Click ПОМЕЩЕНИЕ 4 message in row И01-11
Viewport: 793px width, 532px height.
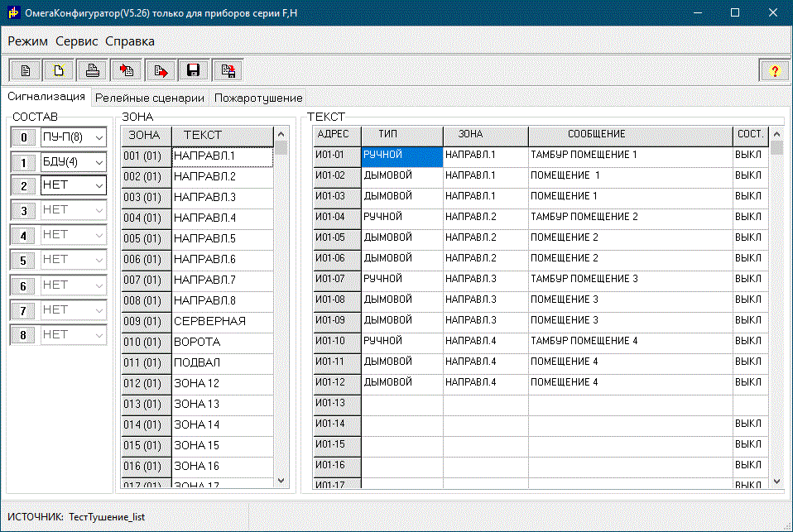tap(630, 364)
